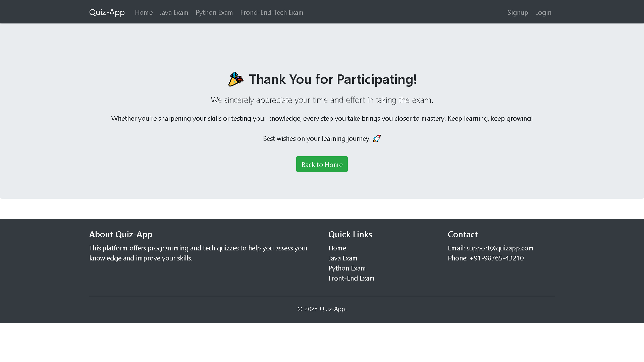644x362 pixels.
Task: Click the party popper emoji icon
Action: click(x=236, y=79)
